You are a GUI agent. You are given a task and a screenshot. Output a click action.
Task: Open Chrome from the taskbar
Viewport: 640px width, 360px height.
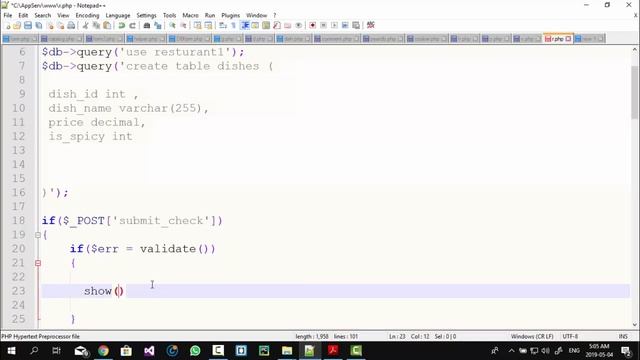[x=103, y=351]
